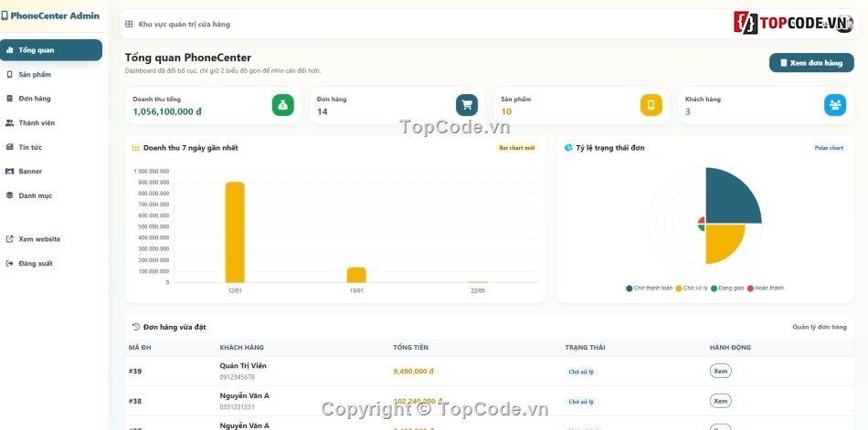Screen dimensions: 868x430
Task: Click the Xem website link
Action: pyautogui.click(x=51, y=239)
